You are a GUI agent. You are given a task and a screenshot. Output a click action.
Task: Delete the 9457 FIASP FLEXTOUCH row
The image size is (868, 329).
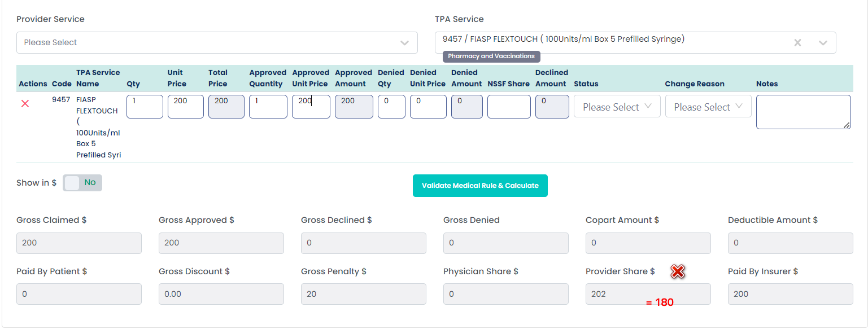[x=25, y=103]
